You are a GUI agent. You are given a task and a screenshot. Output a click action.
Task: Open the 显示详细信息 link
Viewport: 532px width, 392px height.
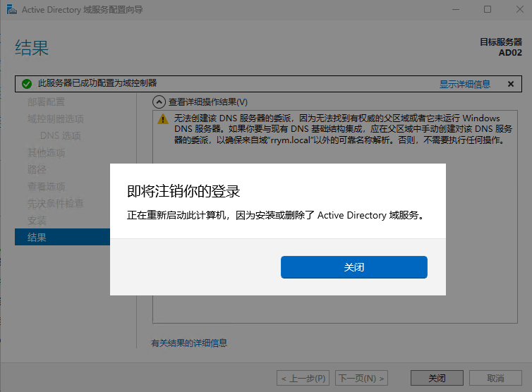(x=464, y=84)
